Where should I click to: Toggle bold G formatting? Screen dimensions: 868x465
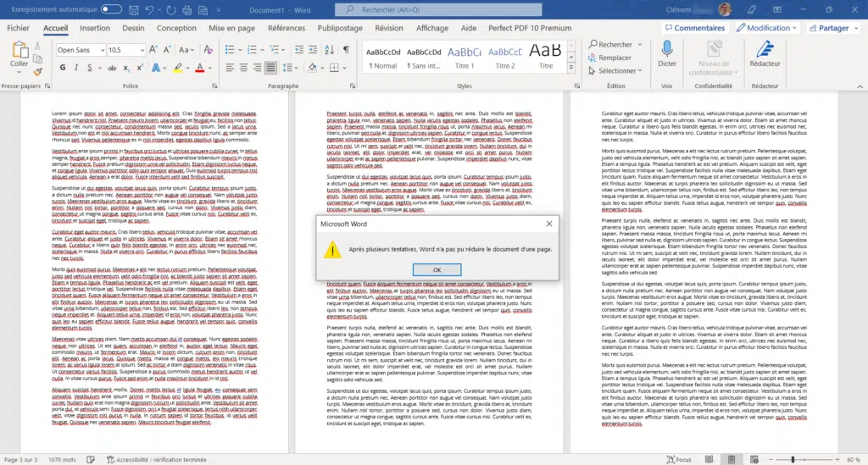point(63,68)
